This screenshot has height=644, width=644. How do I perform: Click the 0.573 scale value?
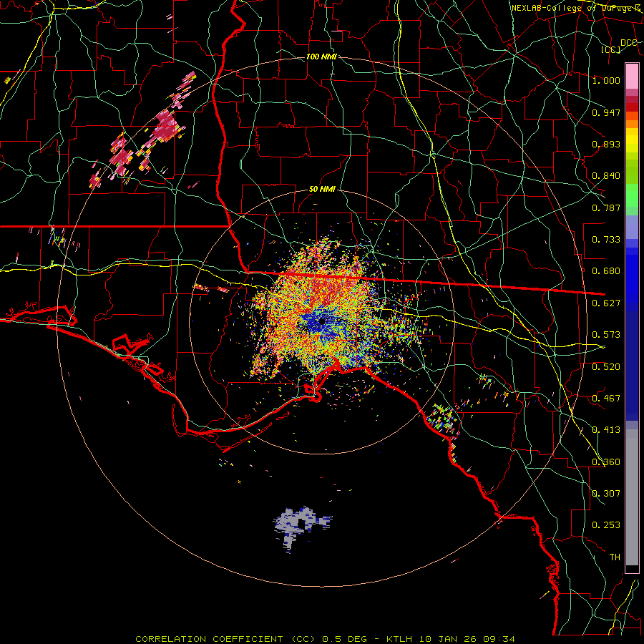point(606,334)
